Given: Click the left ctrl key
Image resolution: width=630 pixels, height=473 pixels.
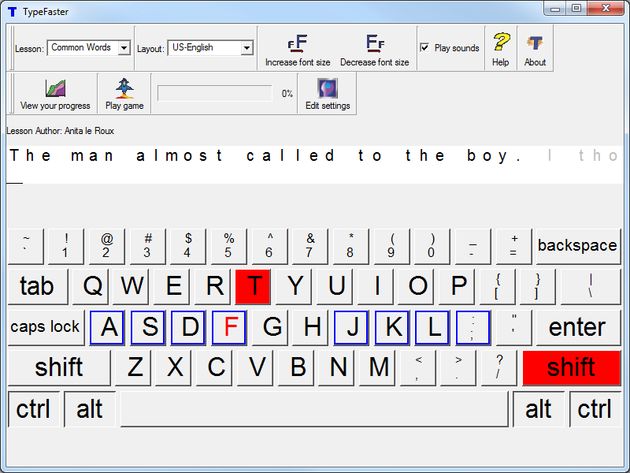Looking at the screenshot, I should [34, 409].
